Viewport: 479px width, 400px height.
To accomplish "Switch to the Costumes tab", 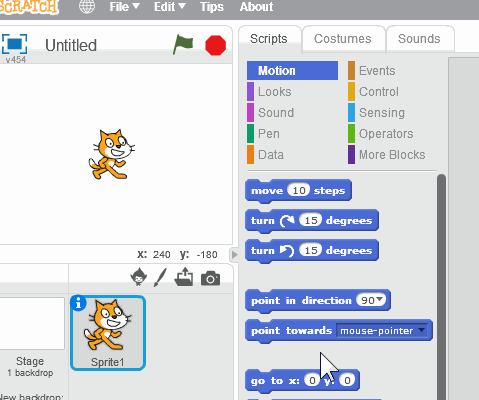I will pos(343,39).
